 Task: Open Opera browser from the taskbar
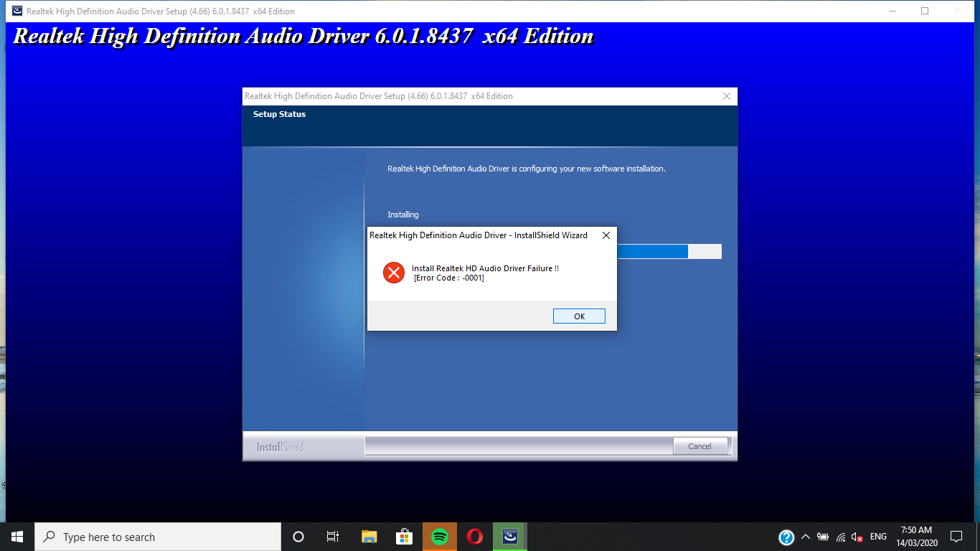(x=475, y=537)
